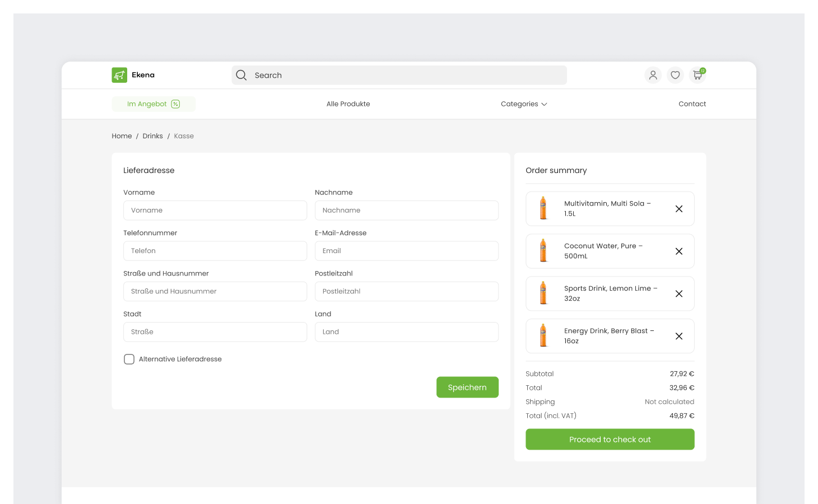
Task: Open the Alle Produkte menu item
Action: coord(348,104)
